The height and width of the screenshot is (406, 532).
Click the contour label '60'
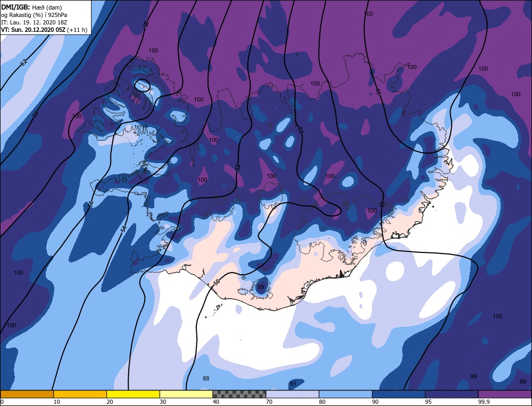pyautogui.click(x=35, y=114)
